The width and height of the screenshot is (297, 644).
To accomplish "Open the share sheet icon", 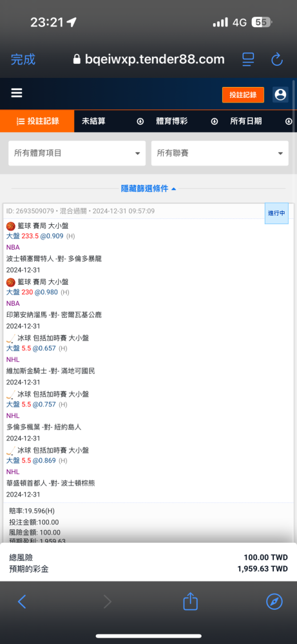I will (190, 601).
